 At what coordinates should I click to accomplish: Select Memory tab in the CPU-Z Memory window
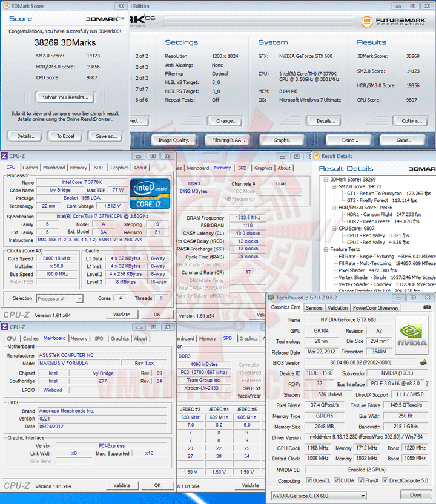222,168
